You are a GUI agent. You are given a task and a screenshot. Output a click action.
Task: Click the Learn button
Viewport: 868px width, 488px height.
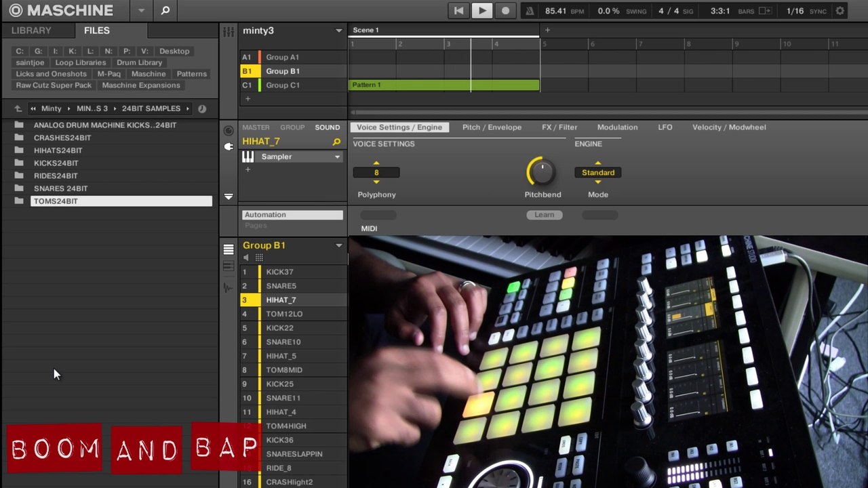[545, 215]
